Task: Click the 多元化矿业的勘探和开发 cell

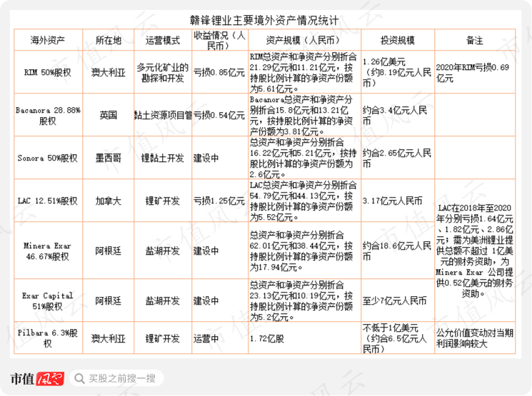Action: [163, 72]
